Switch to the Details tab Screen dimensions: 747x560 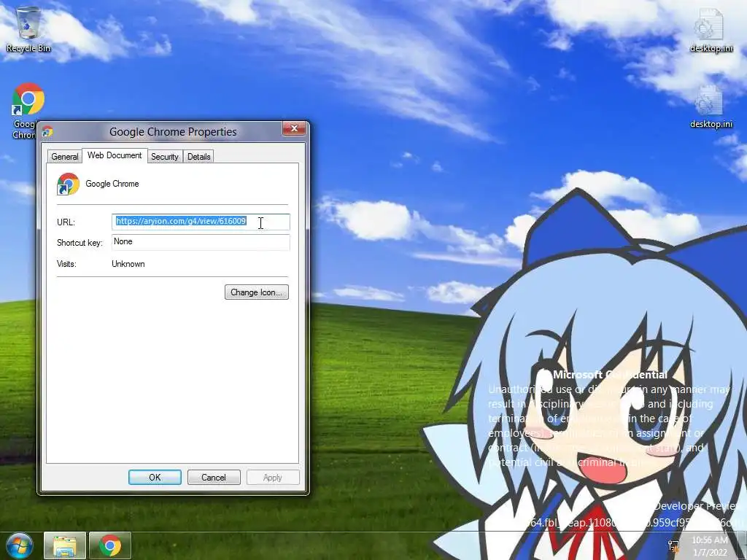click(x=198, y=157)
